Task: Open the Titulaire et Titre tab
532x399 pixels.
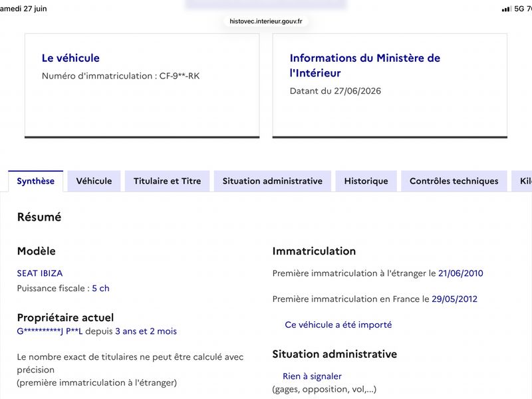Action: coord(168,181)
